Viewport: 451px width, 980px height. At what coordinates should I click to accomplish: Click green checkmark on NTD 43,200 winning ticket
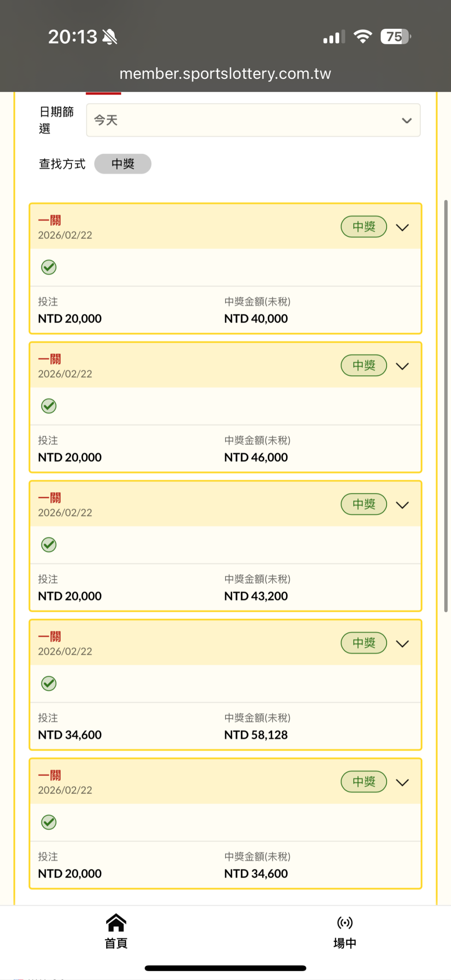[49, 545]
